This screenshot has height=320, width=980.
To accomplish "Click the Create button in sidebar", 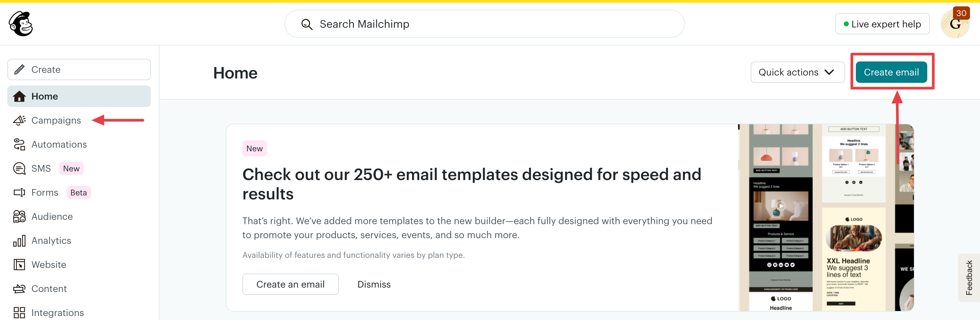I will [x=79, y=69].
